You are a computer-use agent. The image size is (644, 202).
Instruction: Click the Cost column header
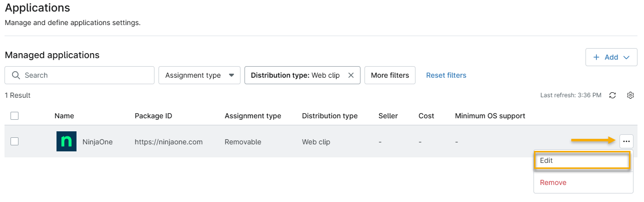(425, 116)
